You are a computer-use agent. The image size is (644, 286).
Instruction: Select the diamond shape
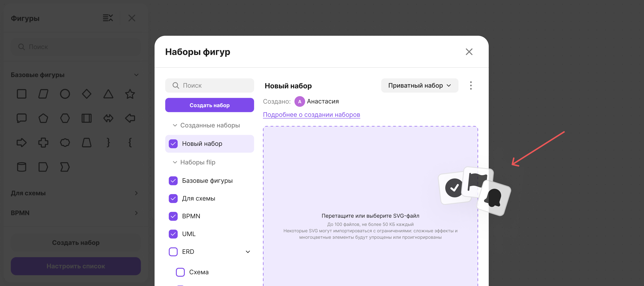coord(87,94)
